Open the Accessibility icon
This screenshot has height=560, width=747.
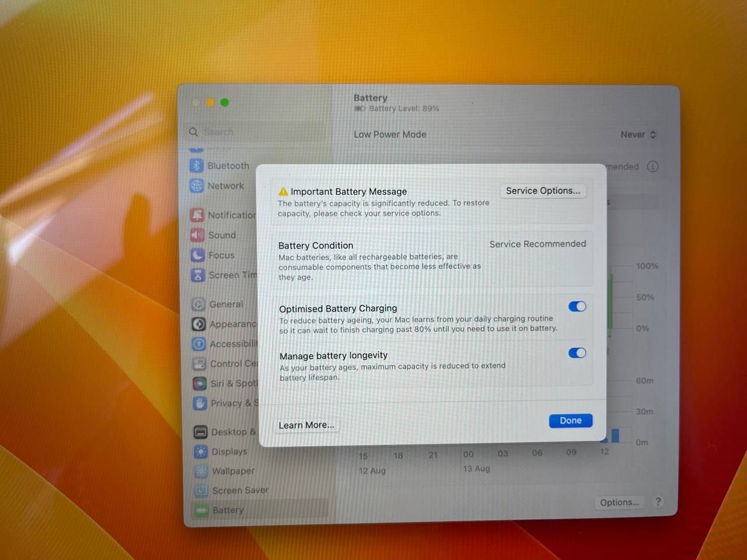(200, 344)
